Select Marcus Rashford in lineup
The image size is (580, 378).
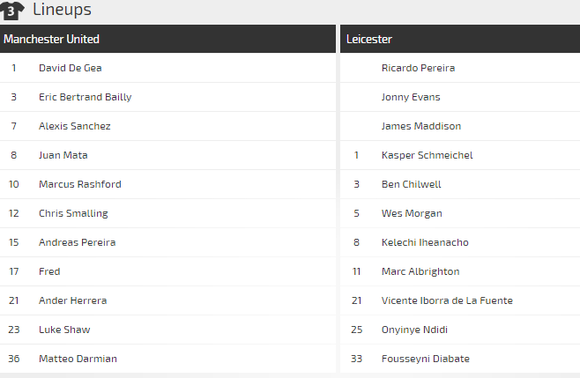[80, 184]
